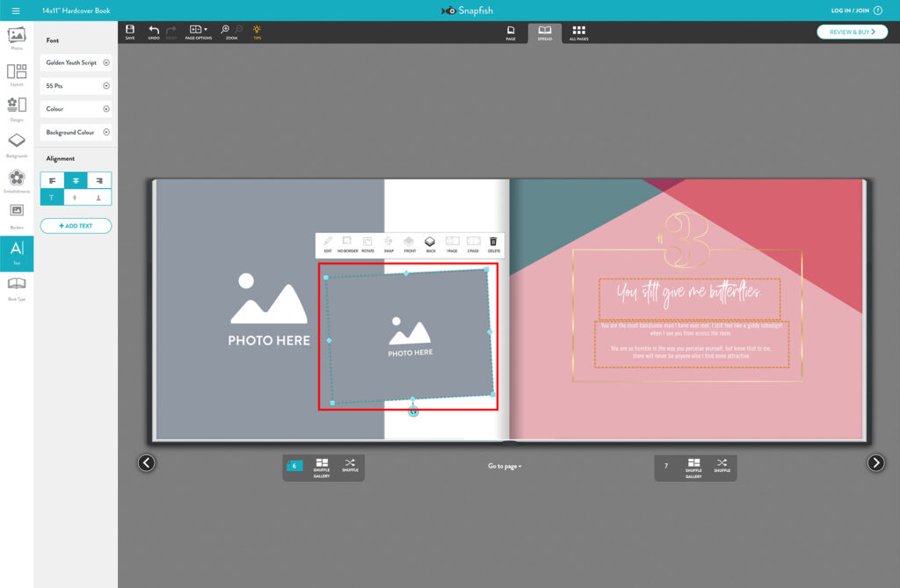This screenshot has height=588, width=900.
Task: Go to the next spread arrow
Action: 875,462
